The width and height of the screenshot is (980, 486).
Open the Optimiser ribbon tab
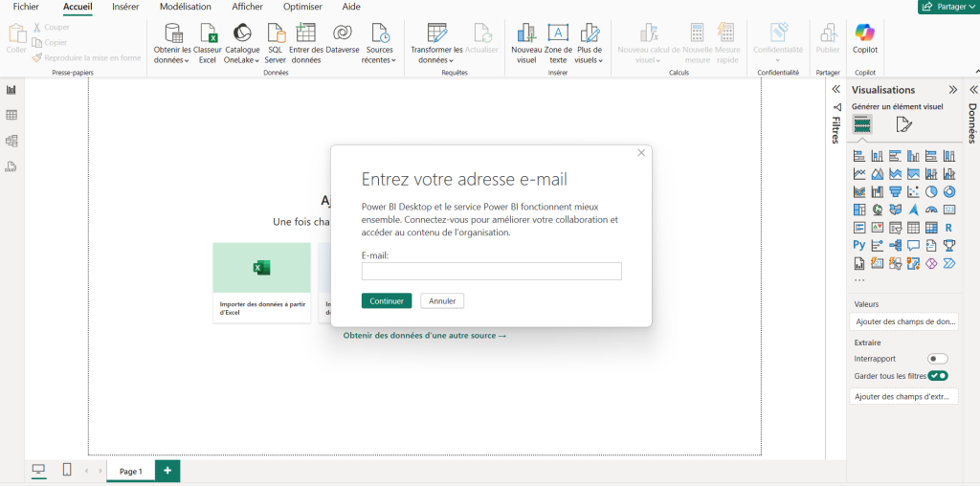pyautogui.click(x=302, y=7)
